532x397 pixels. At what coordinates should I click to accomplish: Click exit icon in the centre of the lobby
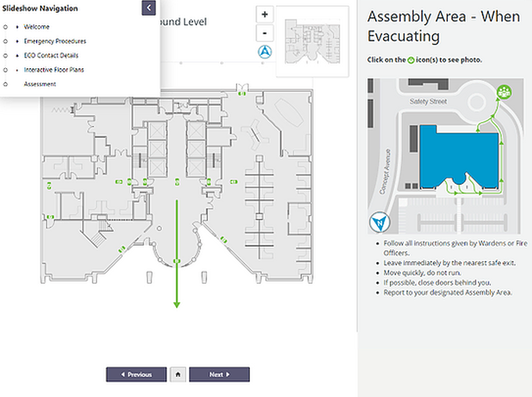(x=177, y=182)
